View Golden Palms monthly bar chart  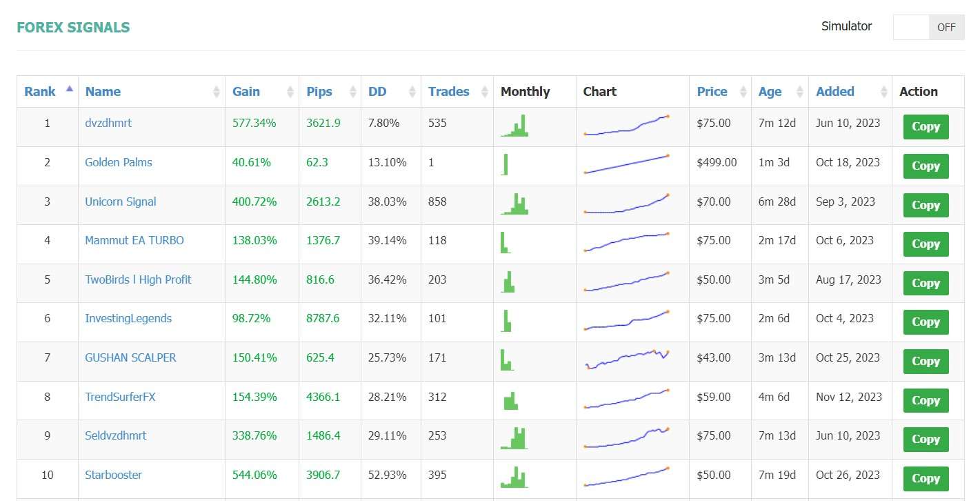506,164
